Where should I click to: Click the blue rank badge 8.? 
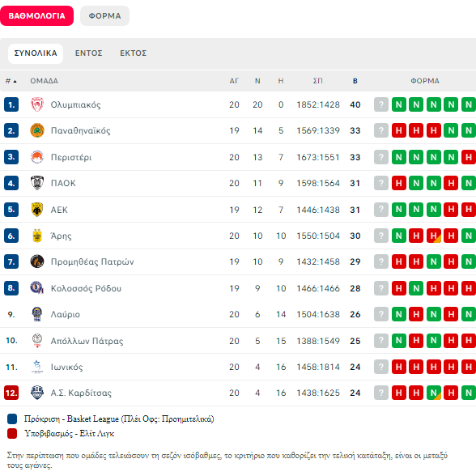(x=11, y=288)
